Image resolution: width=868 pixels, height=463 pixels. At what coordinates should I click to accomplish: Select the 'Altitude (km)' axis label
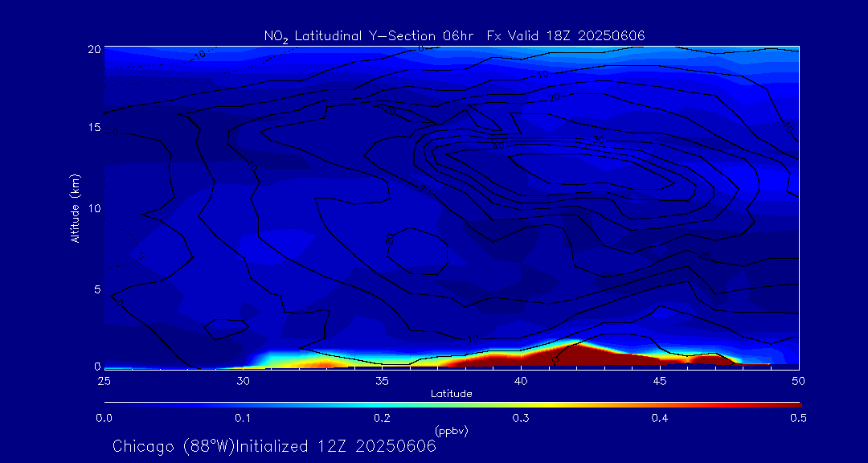(x=74, y=208)
